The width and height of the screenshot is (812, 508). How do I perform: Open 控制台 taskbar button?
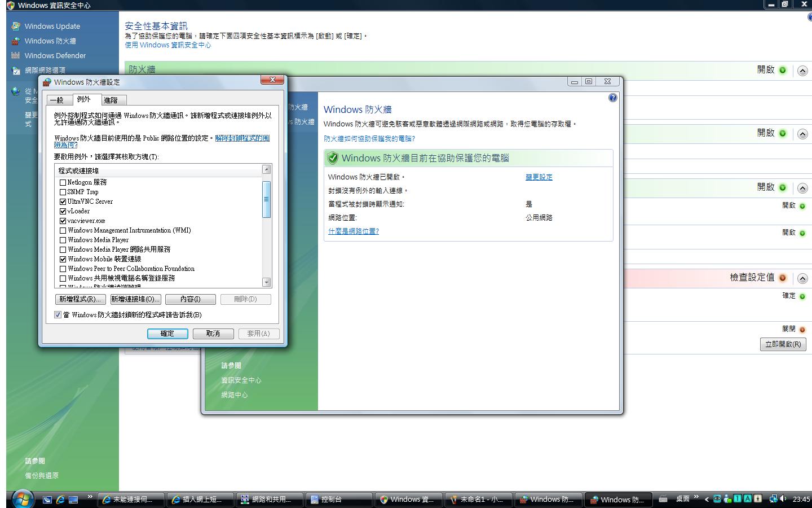340,500
